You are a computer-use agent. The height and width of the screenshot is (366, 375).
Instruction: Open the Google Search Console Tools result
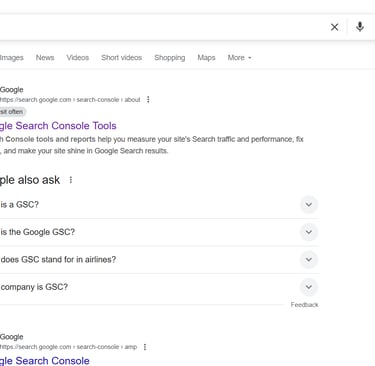pyautogui.click(x=58, y=126)
